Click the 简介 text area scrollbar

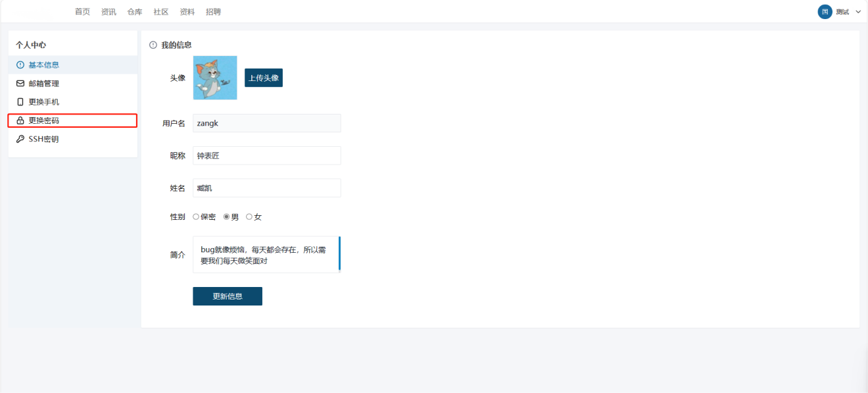point(339,253)
